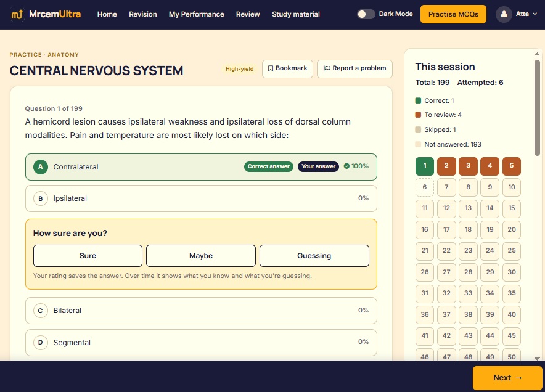Viewport: 545px width, 392px height.
Task: Open the Review menu item
Action: coord(248,14)
